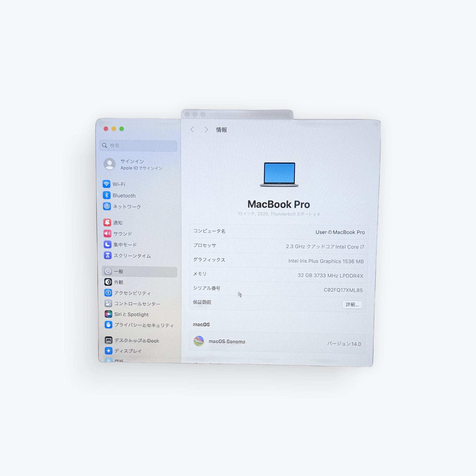Click the MacBook Pro heading
Screen dimensions: 476x476
click(279, 204)
